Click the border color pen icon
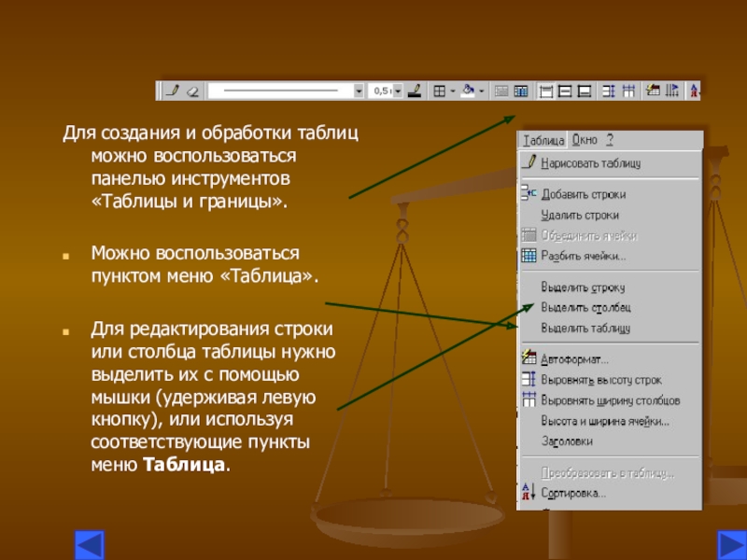747x560 pixels. click(x=415, y=91)
